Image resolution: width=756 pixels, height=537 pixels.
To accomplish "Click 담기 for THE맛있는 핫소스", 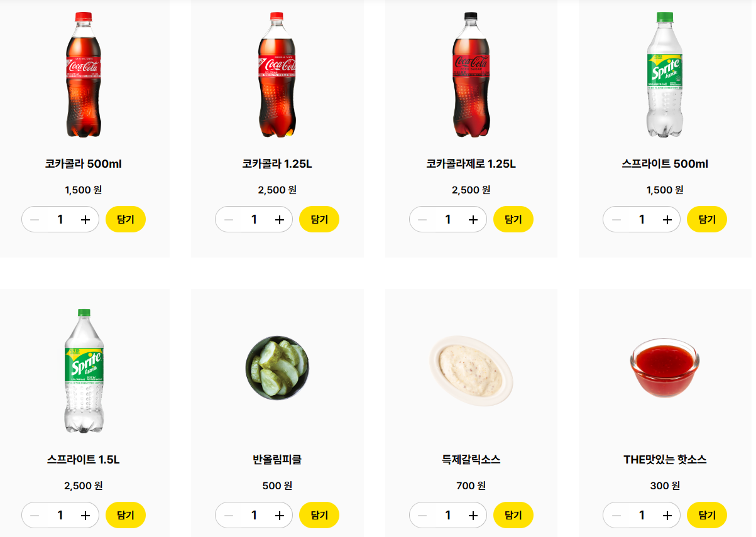I will (707, 515).
